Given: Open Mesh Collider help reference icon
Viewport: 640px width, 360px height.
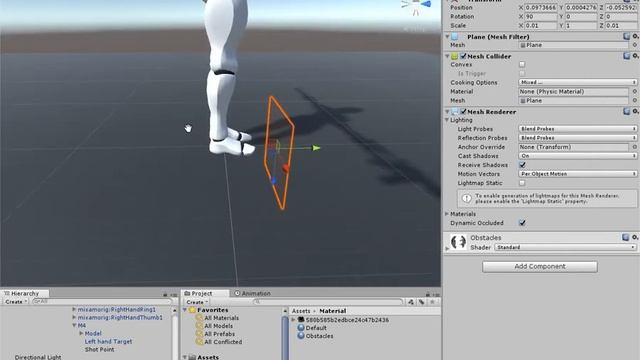Looking at the screenshot, I should click(x=627, y=56).
